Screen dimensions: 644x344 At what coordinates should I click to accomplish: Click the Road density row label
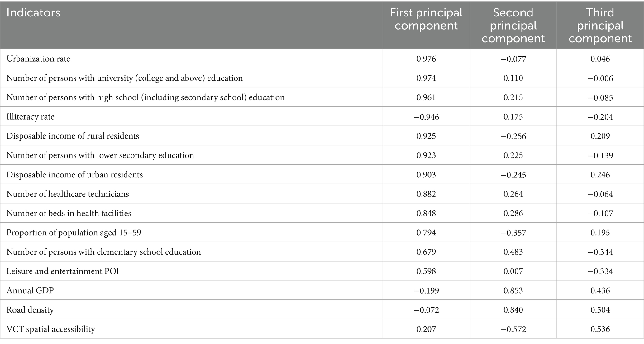point(30,309)
